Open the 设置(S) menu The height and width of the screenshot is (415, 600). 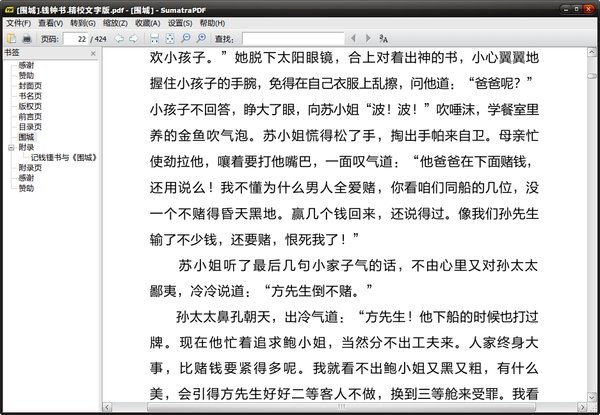click(180, 23)
